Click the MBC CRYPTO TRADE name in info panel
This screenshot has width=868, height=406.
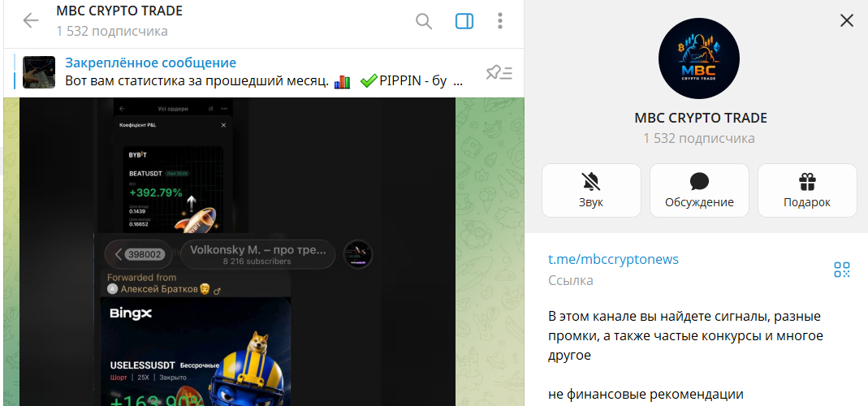coord(700,118)
